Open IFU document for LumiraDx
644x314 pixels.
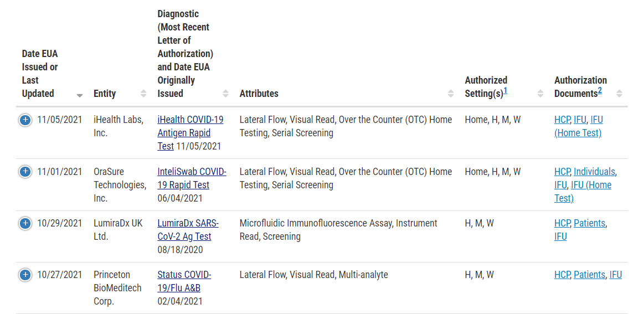click(560, 236)
